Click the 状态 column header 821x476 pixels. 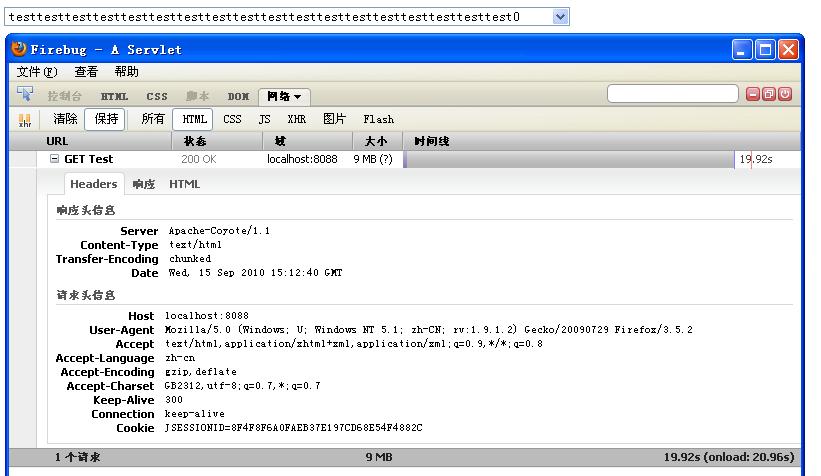[217, 141]
